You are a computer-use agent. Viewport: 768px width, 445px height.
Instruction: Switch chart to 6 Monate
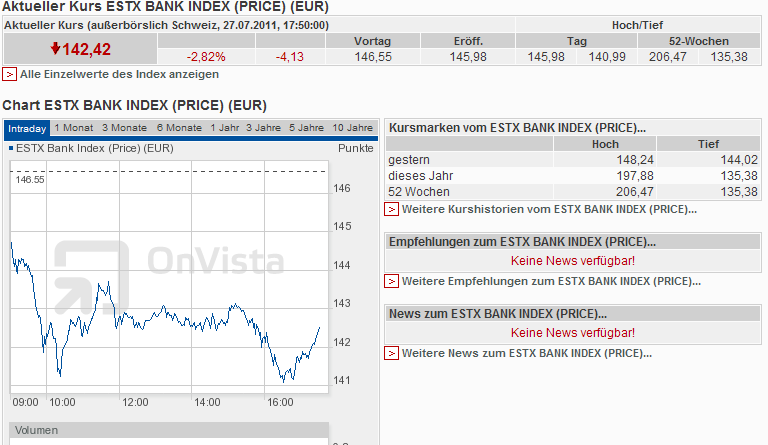pos(179,128)
